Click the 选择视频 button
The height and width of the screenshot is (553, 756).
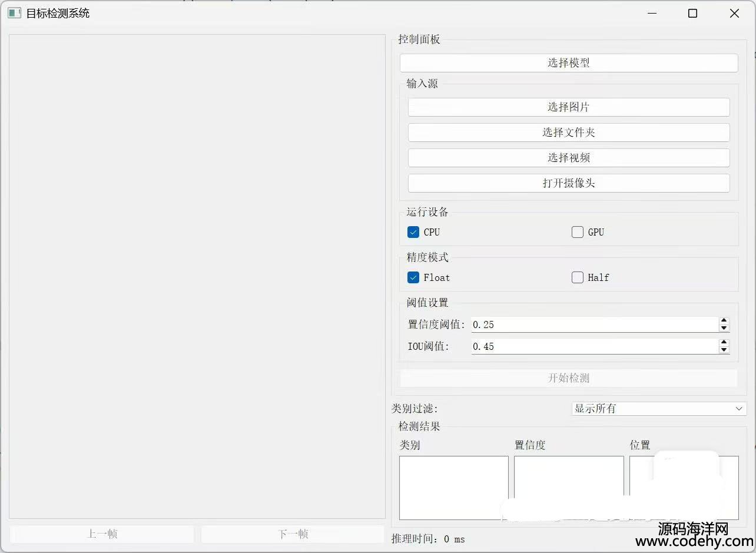point(568,158)
